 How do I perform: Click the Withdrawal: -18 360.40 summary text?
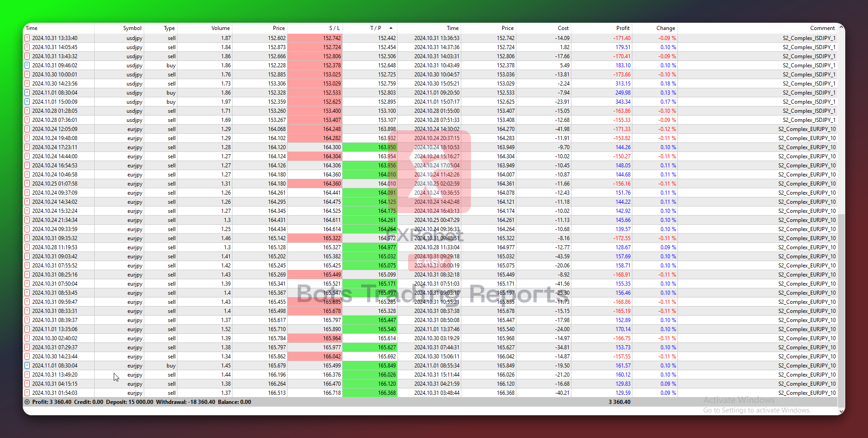point(186,402)
